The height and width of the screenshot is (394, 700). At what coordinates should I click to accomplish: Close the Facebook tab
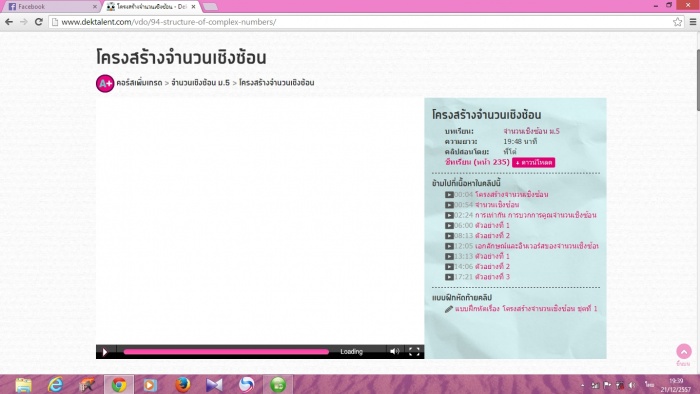pos(95,7)
